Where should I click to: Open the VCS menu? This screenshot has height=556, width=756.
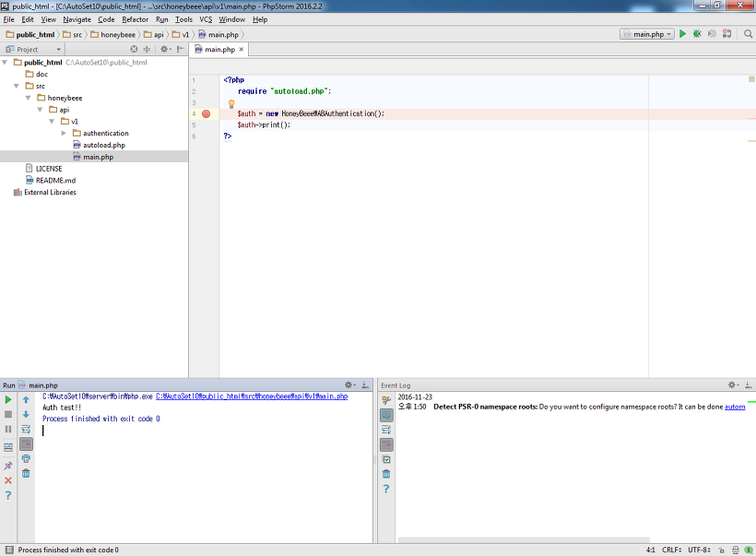click(206, 19)
